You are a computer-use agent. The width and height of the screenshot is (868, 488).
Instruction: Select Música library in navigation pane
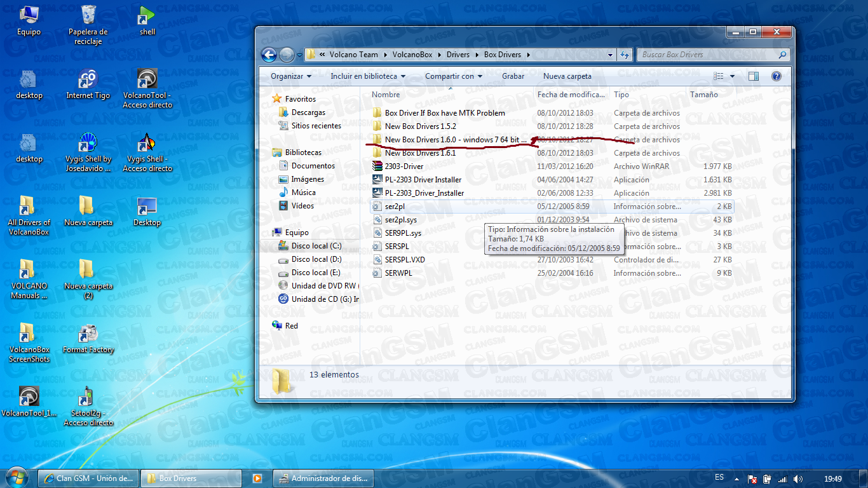click(x=303, y=193)
